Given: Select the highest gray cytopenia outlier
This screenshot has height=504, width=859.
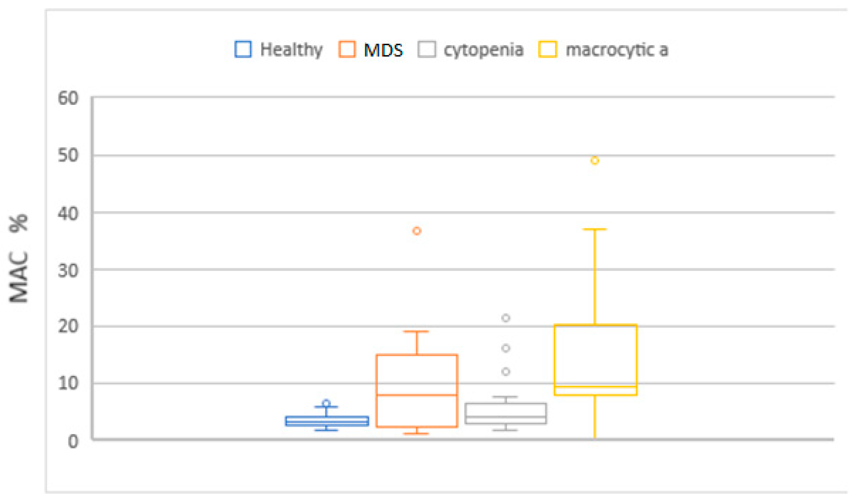Looking at the screenshot, I should pos(506,318).
